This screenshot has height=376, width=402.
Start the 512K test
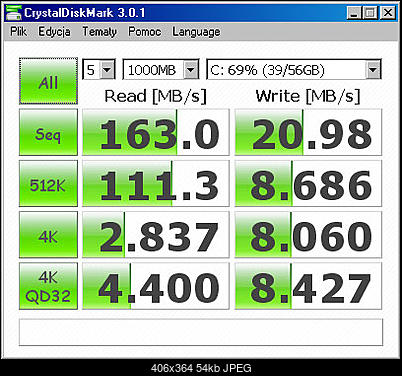point(48,184)
